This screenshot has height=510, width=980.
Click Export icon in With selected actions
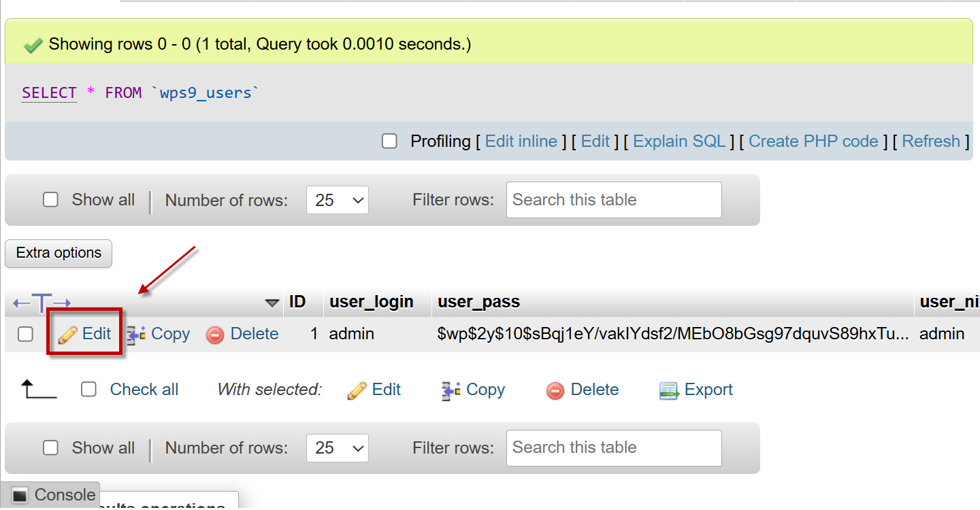[x=670, y=390]
